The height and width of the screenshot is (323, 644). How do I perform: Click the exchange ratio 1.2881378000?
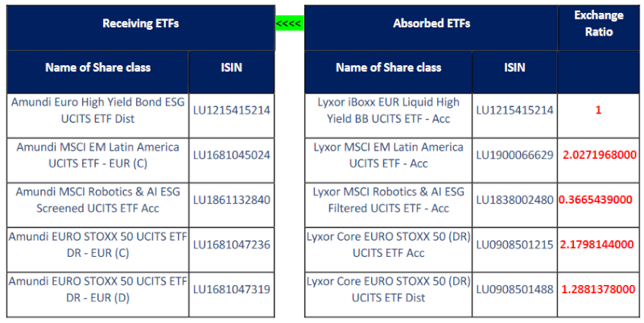pyautogui.click(x=598, y=290)
